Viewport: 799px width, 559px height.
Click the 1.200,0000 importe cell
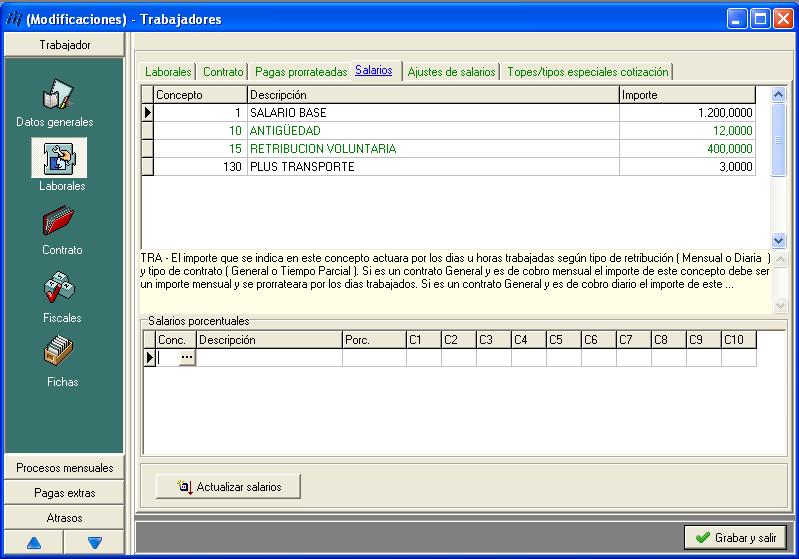[687, 113]
